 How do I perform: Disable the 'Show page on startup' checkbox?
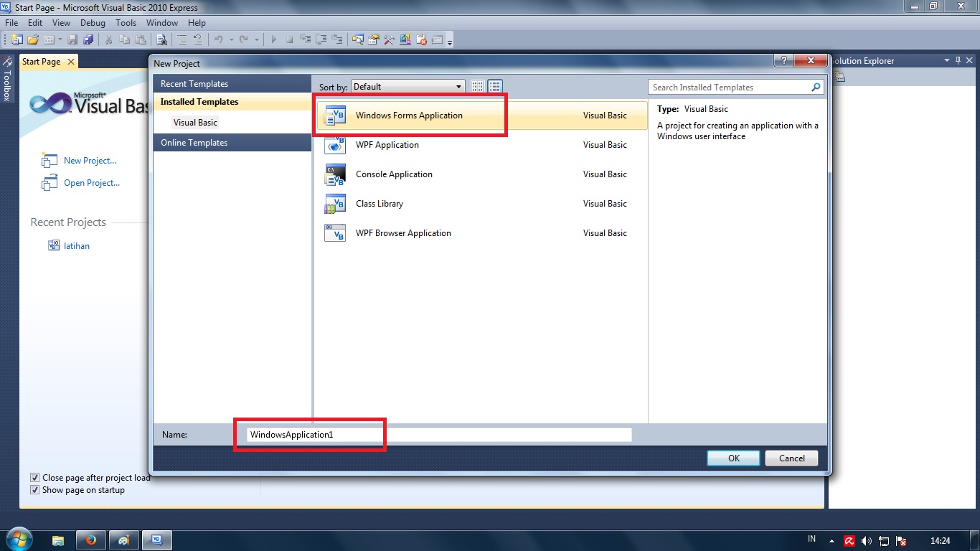(34, 489)
